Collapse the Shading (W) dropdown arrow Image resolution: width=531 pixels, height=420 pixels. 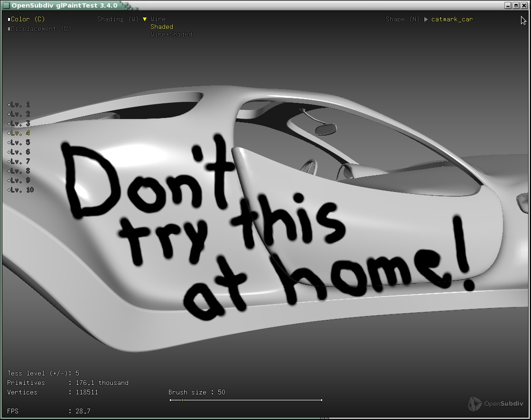click(x=145, y=19)
